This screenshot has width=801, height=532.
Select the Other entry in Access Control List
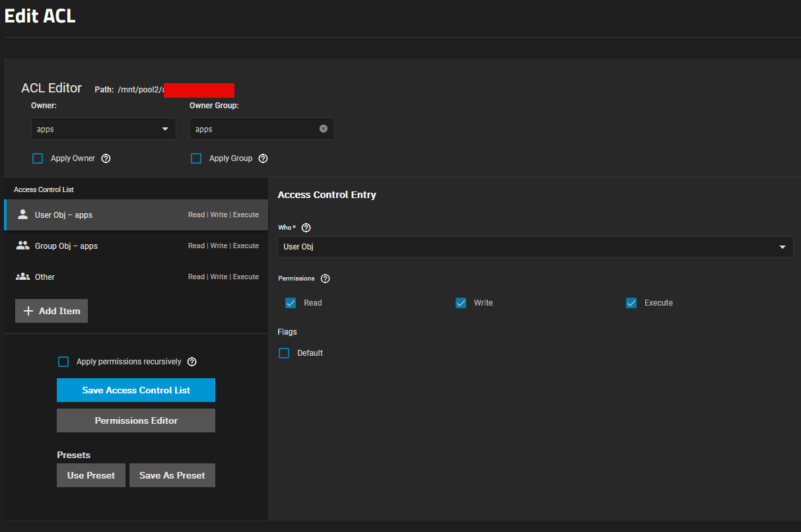pyautogui.click(x=136, y=277)
